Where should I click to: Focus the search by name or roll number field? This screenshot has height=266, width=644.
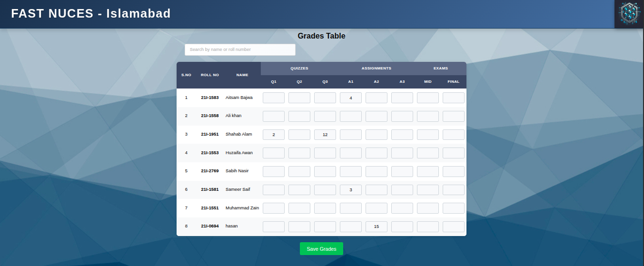point(240,49)
